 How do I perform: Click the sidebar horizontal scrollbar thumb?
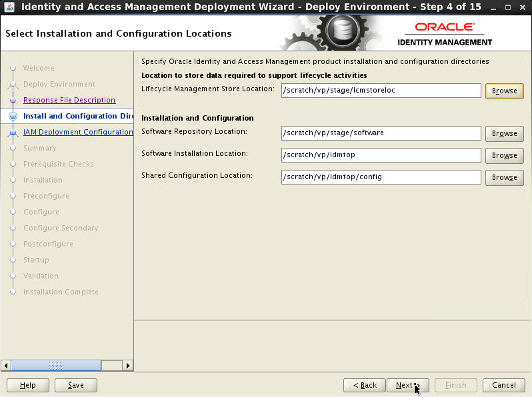[56, 366]
